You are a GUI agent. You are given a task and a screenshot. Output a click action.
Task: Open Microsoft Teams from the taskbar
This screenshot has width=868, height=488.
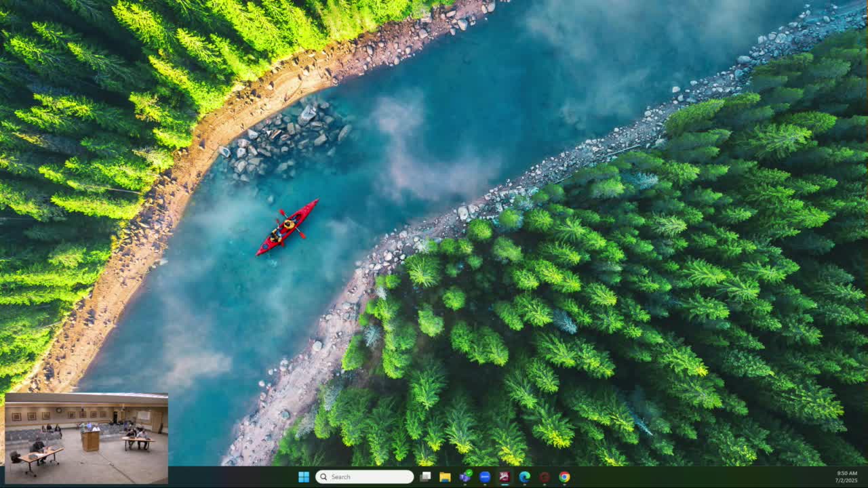(x=465, y=476)
